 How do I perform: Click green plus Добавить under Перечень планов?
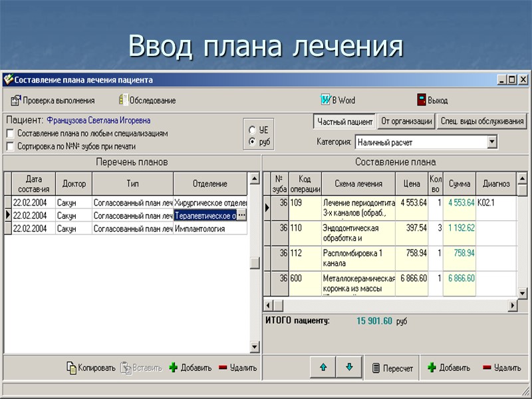pyautogui.click(x=174, y=368)
